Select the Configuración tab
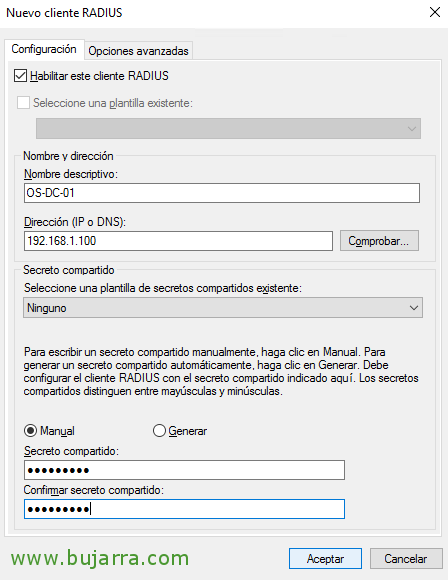Image resolution: width=448 pixels, height=580 pixels. (x=44, y=49)
